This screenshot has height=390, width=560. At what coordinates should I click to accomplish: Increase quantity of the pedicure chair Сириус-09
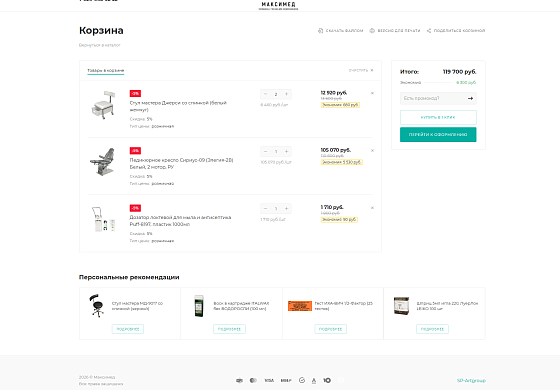[286, 151]
